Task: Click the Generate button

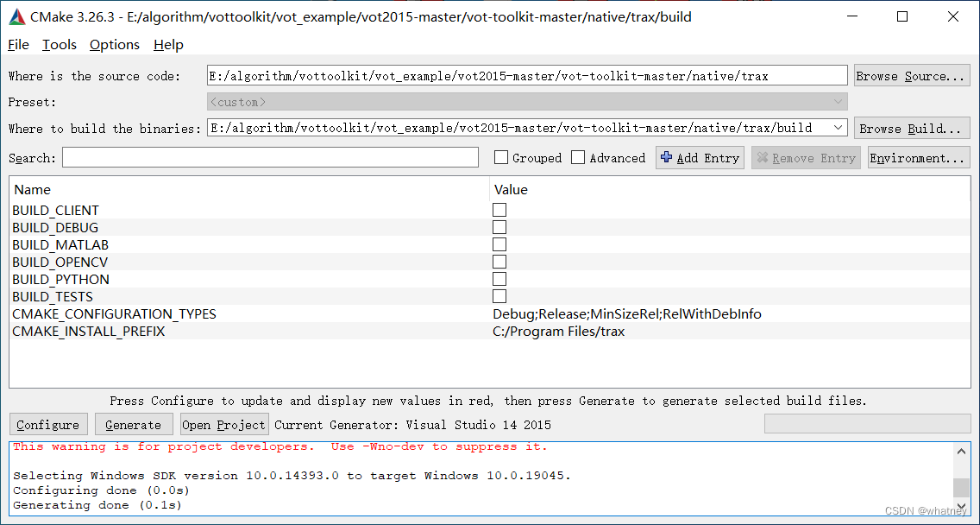Action: (134, 424)
